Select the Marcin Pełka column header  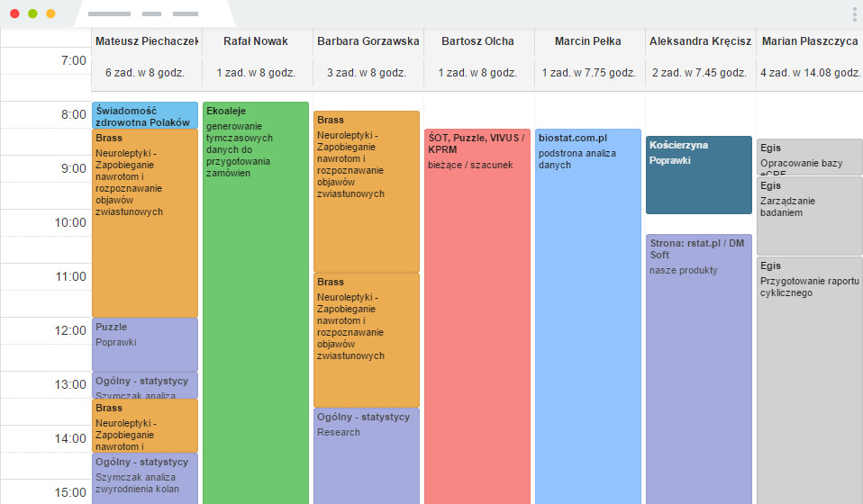pyautogui.click(x=588, y=41)
